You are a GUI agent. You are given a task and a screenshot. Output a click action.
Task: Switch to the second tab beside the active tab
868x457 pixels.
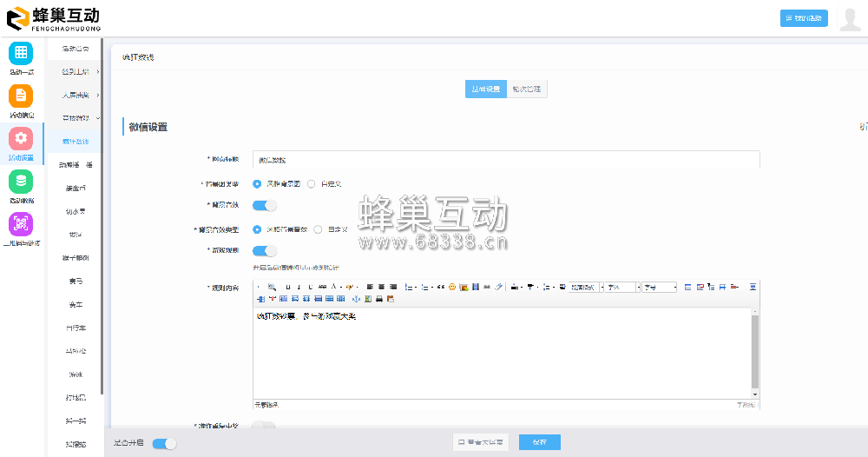click(x=528, y=89)
